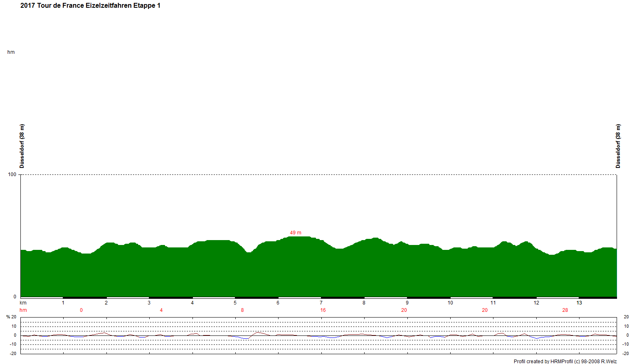Click the red '20' climb value just before km 11
The image size is (637, 364).
tap(484, 310)
